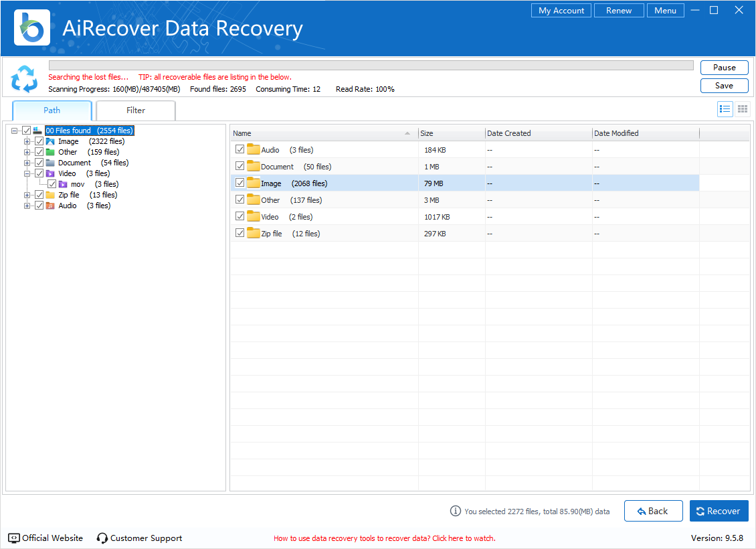Screen dimensions: 756x549
Task: Toggle the mov (3 files) tree checkbox
Action: pos(52,184)
